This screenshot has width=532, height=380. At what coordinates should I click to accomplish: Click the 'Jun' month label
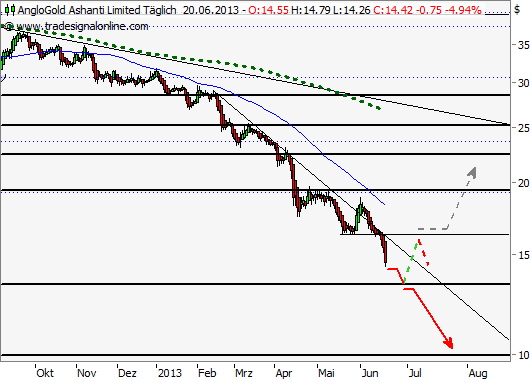[x=370, y=373]
